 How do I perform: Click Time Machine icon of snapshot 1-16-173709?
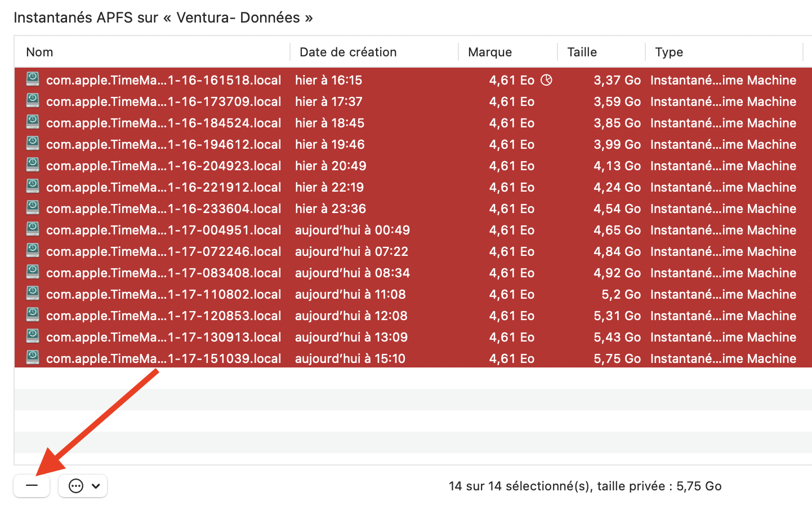[x=33, y=101]
